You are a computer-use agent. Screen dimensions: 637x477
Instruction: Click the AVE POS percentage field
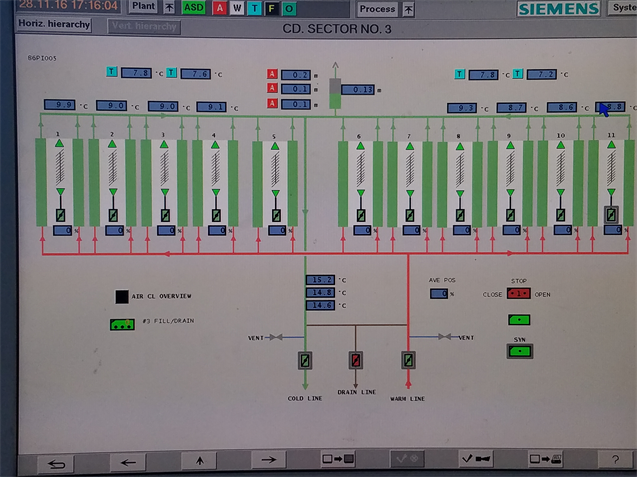[439, 294]
